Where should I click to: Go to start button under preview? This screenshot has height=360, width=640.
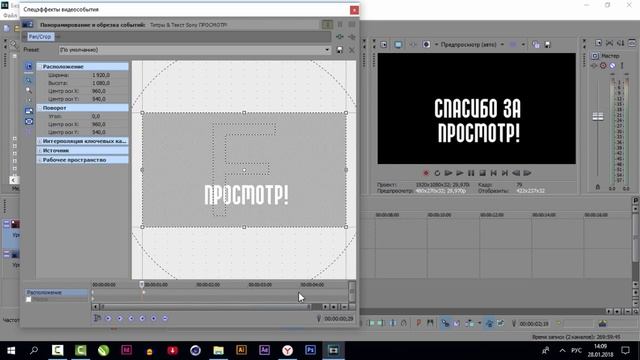pyautogui.click(x=493, y=173)
